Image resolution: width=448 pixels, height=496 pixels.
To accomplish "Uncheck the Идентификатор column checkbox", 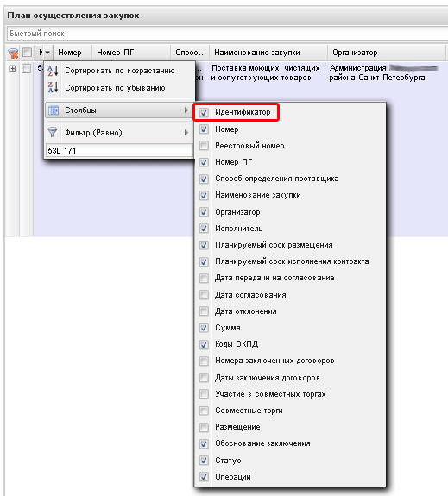I will pos(204,113).
